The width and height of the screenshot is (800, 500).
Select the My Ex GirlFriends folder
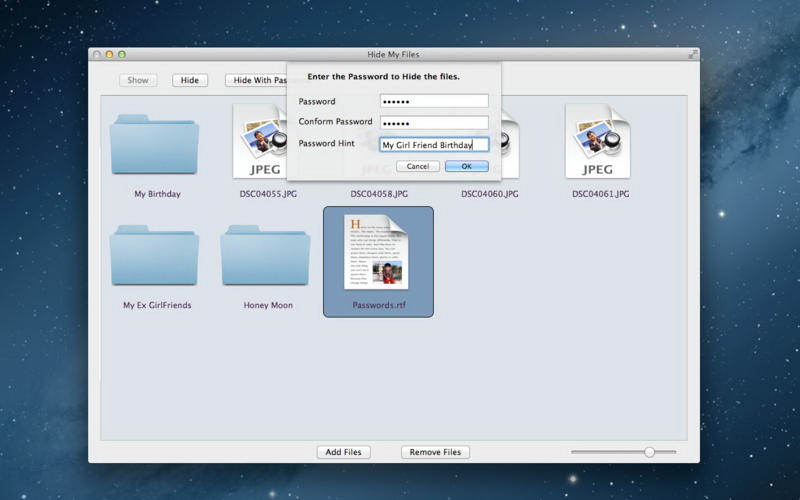tap(157, 256)
